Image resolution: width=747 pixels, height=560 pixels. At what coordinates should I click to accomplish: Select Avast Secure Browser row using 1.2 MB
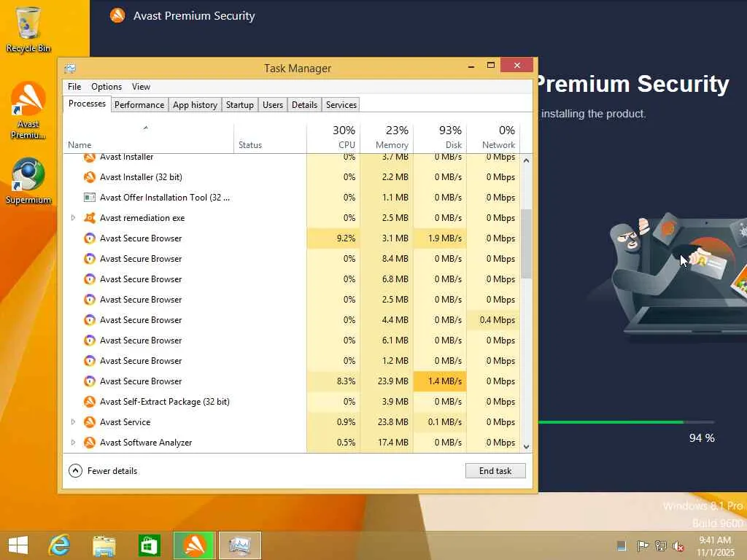(292, 360)
